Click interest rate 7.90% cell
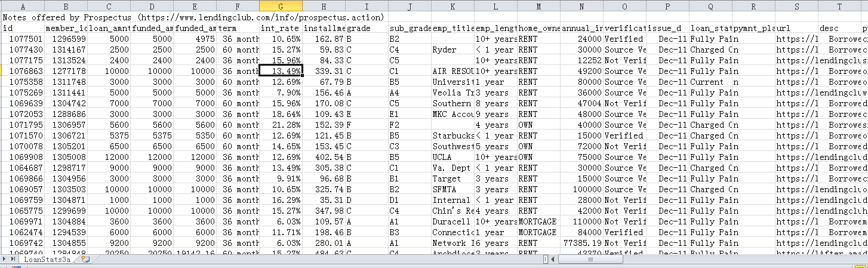 coord(281,93)
